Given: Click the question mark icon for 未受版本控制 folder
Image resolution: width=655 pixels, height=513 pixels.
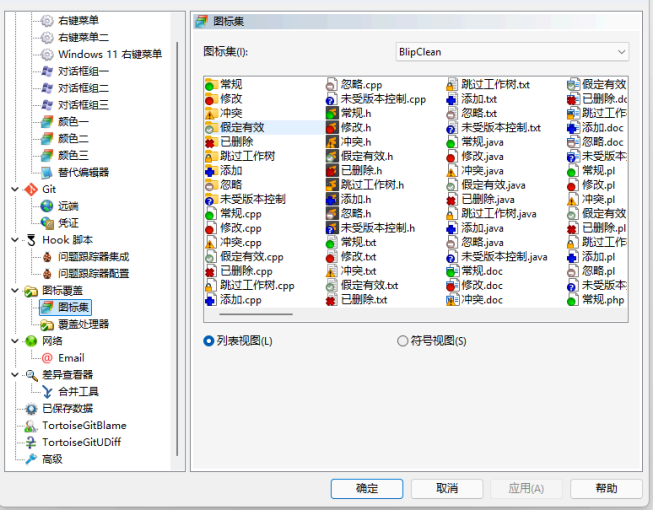Looking at the screenshot, I should coord(212,200).
